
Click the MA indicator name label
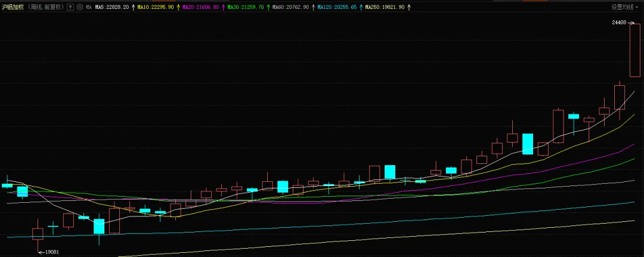point(89,7)
